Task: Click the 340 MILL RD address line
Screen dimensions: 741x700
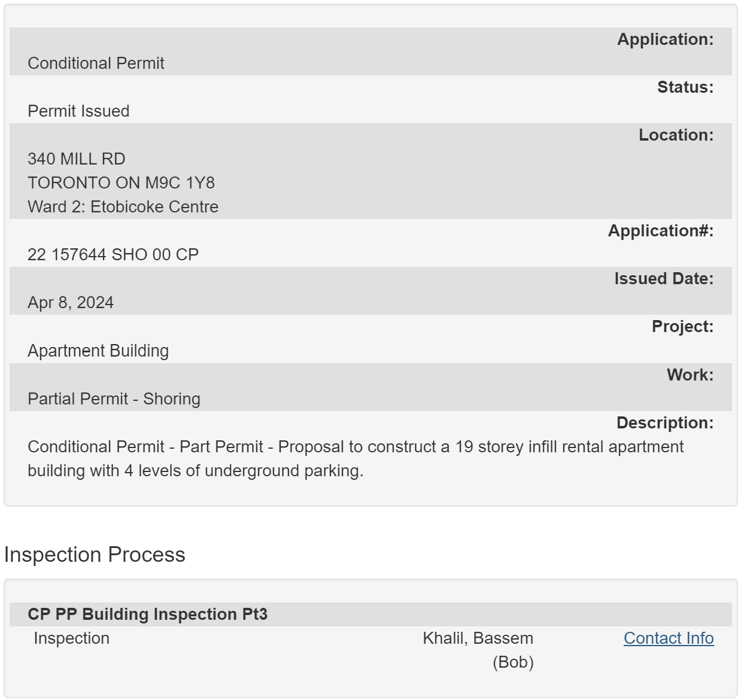Action: pyautogui.click(x=77, y=159)
